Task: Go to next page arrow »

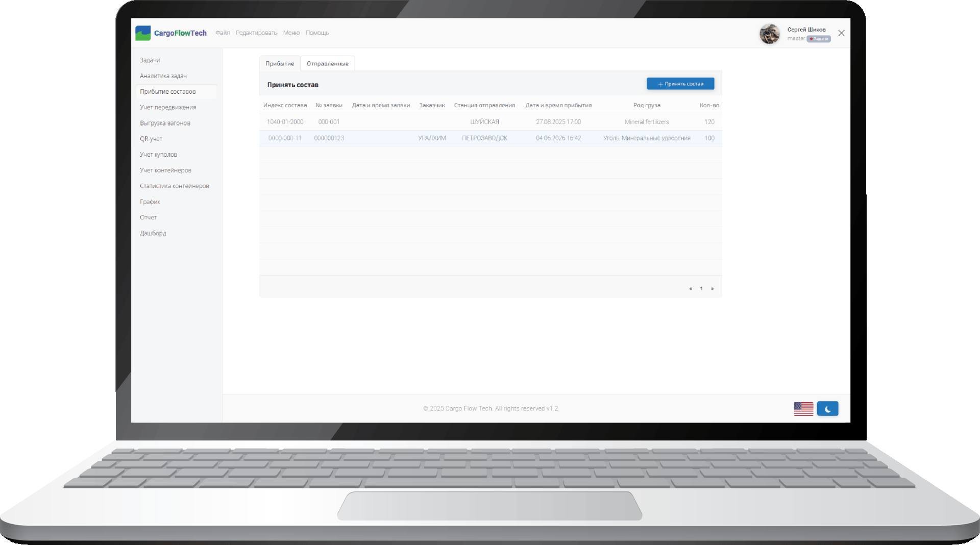Action: point(712,289)
